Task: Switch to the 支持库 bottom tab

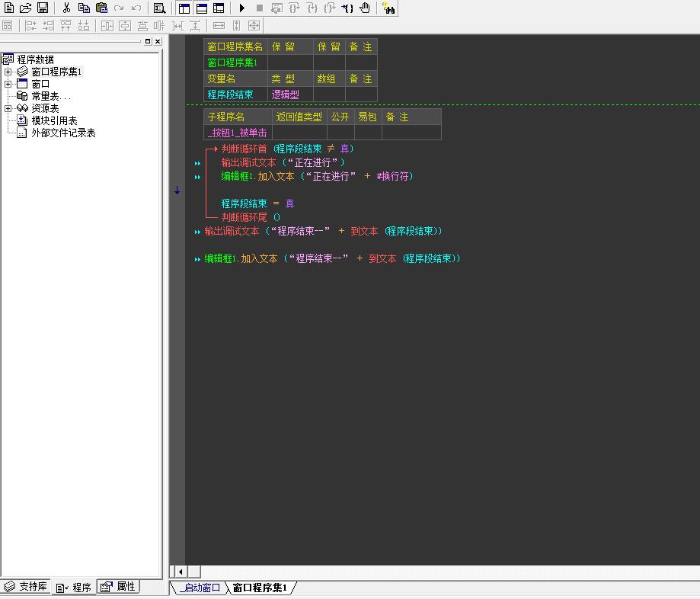Action: pyautogui.click(x=27, y=586)
